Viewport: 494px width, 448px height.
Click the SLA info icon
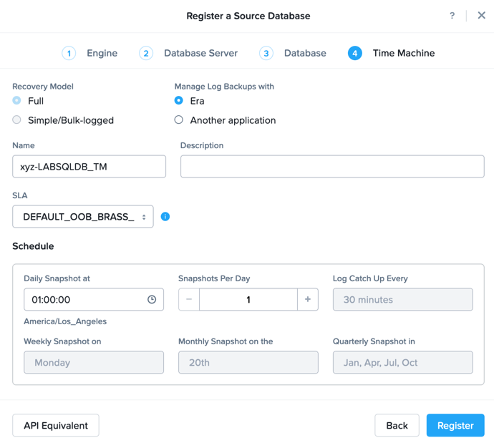tap(165, 217)
